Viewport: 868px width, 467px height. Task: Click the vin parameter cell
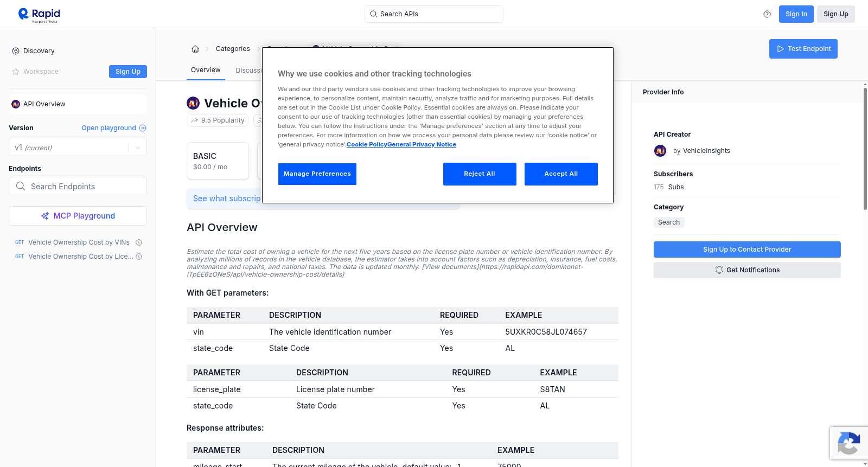pyautogui.click(x=199, y=332)
